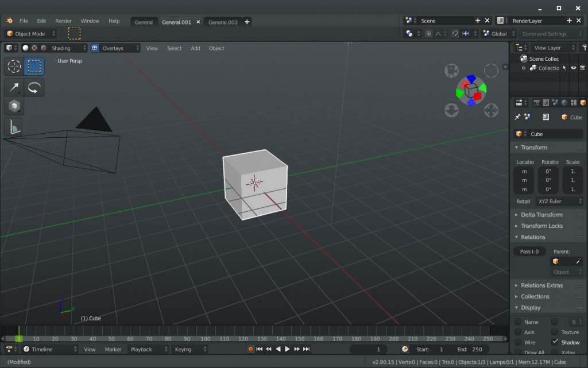The width and height of the screenshot is (588, 368).
Task: Activate the Select Box tool
Action: pyautogui.click(x=34, y=66)
